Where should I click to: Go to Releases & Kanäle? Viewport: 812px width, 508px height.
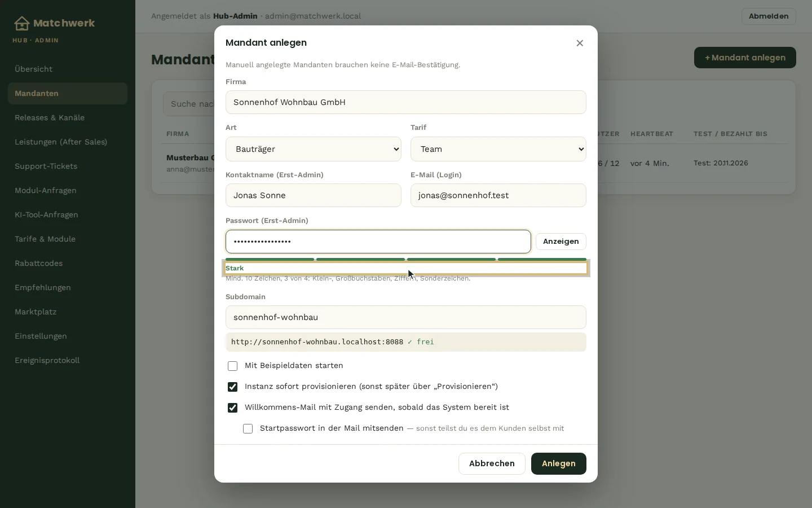pos(68,117)
